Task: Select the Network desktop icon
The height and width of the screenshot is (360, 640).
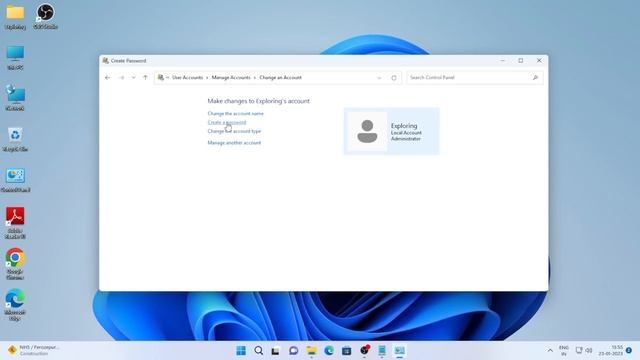Action: point(16,98)
